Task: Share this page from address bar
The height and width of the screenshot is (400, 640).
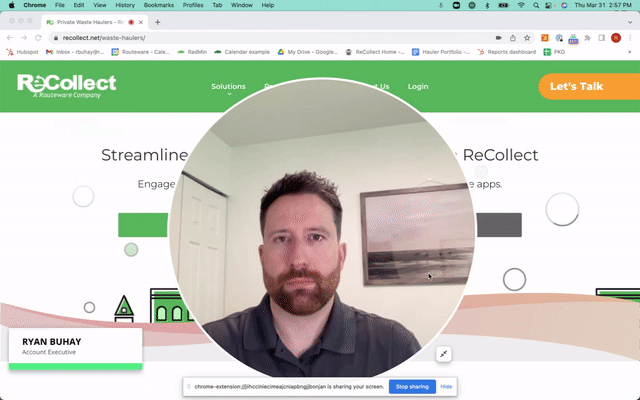Action: tap(513, 38)
